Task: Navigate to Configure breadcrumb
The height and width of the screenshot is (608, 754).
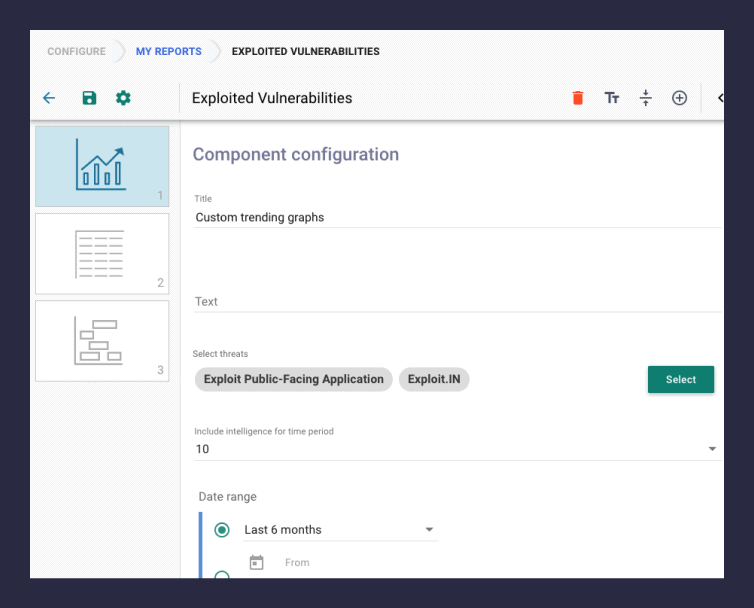Action: click(76, 52)
